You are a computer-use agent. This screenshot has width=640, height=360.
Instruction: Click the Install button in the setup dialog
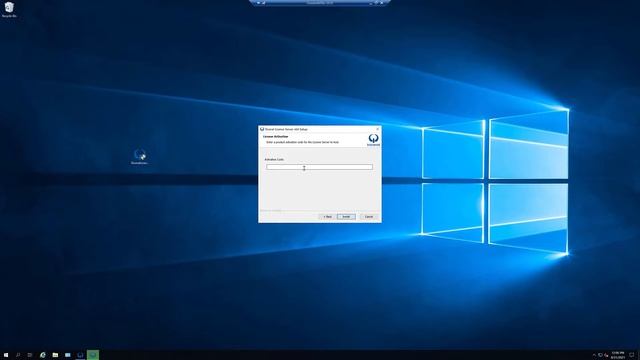click(346, 217)
